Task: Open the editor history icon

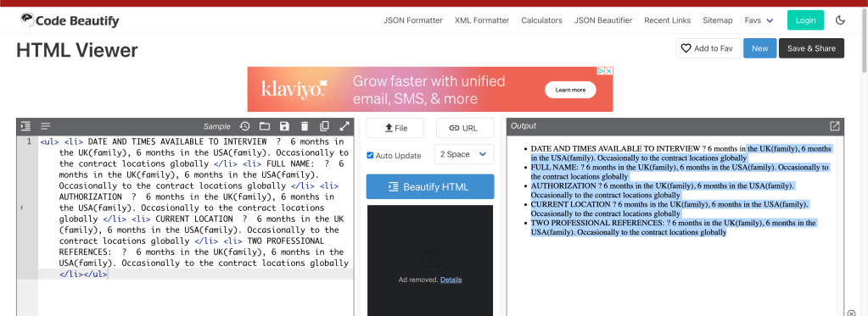Action: click(x=244, y=126)
